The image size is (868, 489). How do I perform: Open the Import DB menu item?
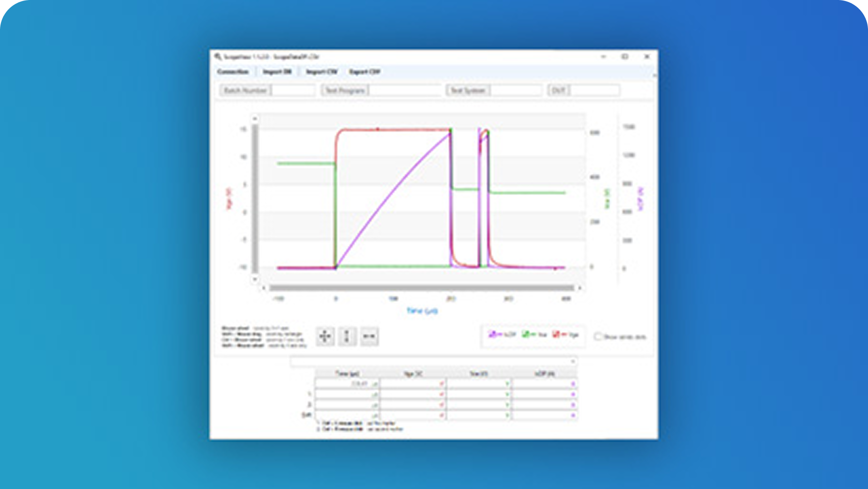point(277,72)
